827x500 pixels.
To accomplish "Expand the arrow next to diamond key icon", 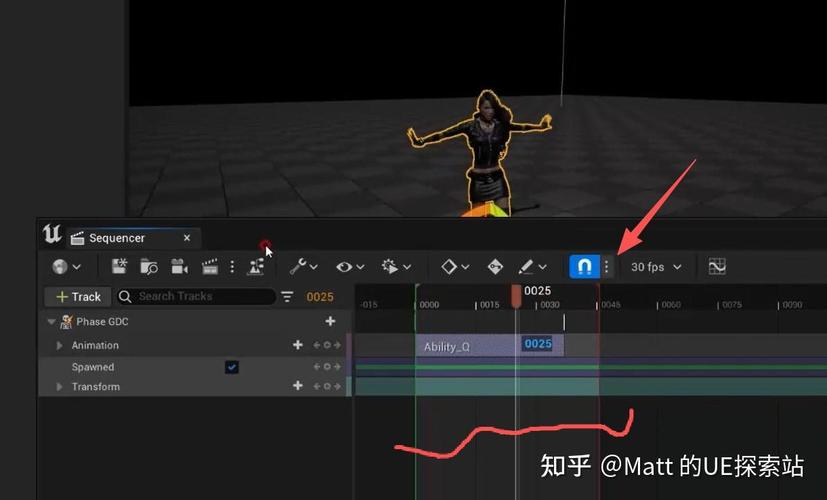I will (x=465, y=267).
